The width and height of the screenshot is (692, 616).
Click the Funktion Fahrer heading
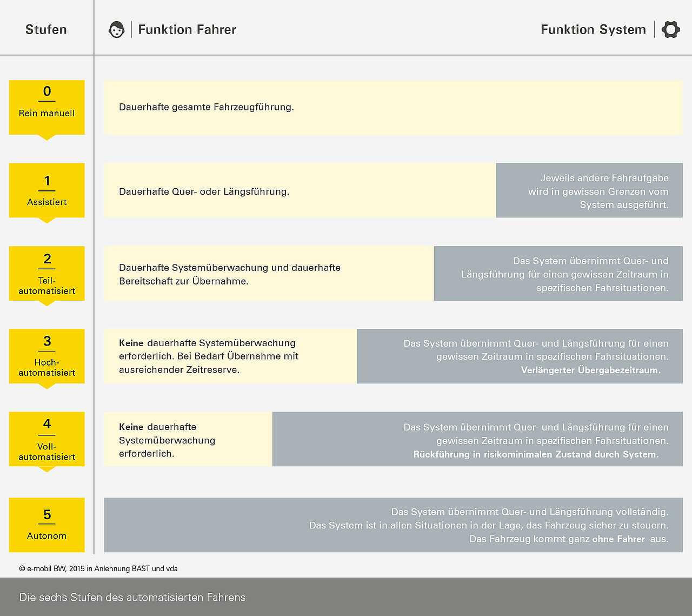pyautogui.click(x=187, y=30)
